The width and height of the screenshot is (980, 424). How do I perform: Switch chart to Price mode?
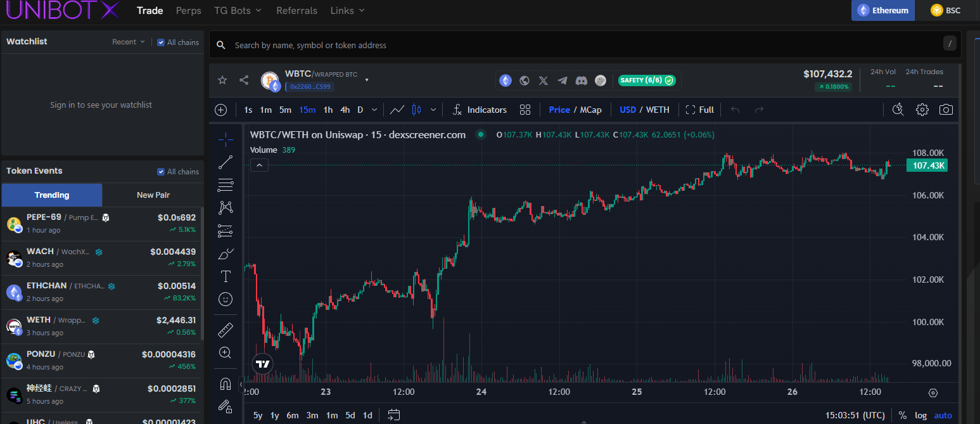559,110
